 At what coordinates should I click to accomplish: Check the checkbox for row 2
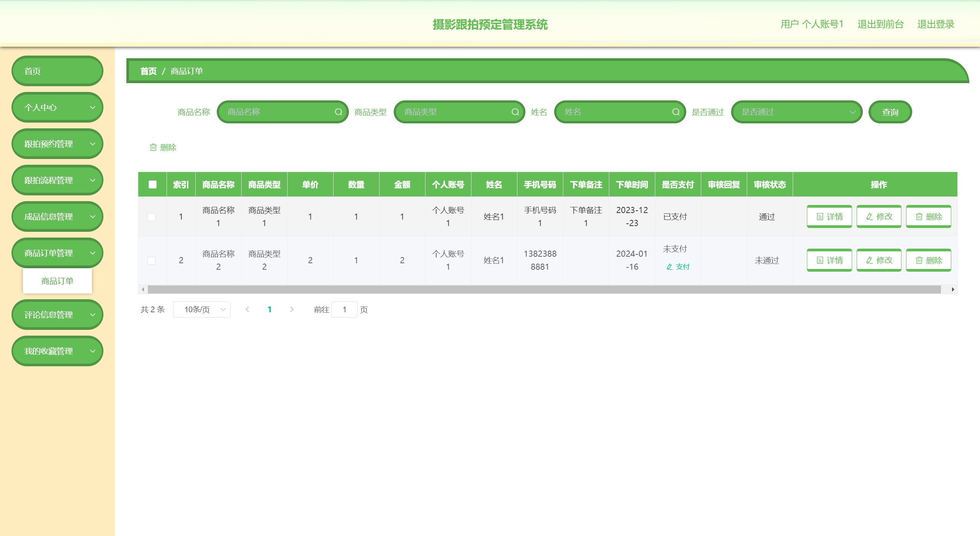click(x=152, y=261)
